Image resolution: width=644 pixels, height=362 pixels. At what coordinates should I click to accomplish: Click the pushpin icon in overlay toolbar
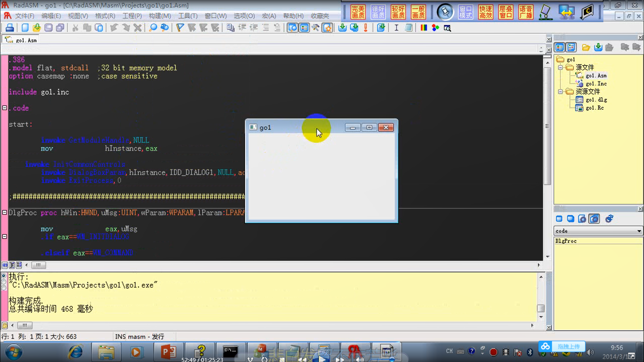[x=445, y=12]
